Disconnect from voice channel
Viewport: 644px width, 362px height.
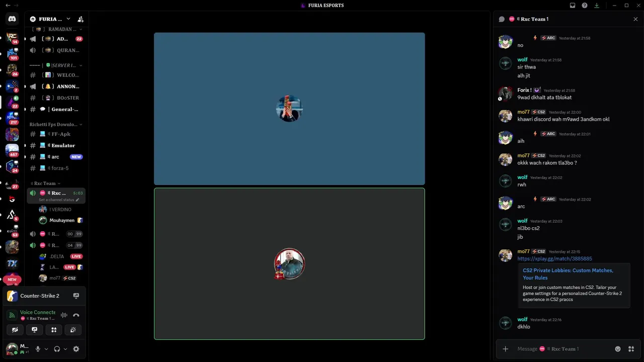tap(76, 315)
